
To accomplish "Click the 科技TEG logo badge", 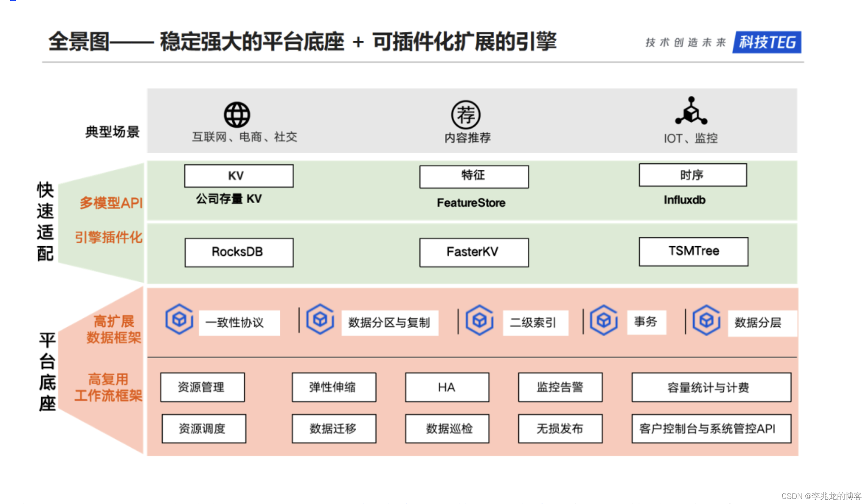I will [x=767, y=42].
